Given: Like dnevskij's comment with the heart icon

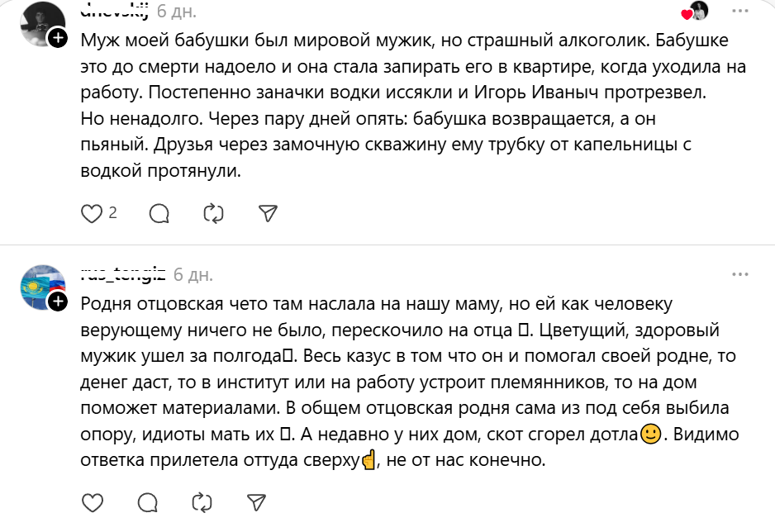Looking at the screenshot, I should [x=93, y=213].
